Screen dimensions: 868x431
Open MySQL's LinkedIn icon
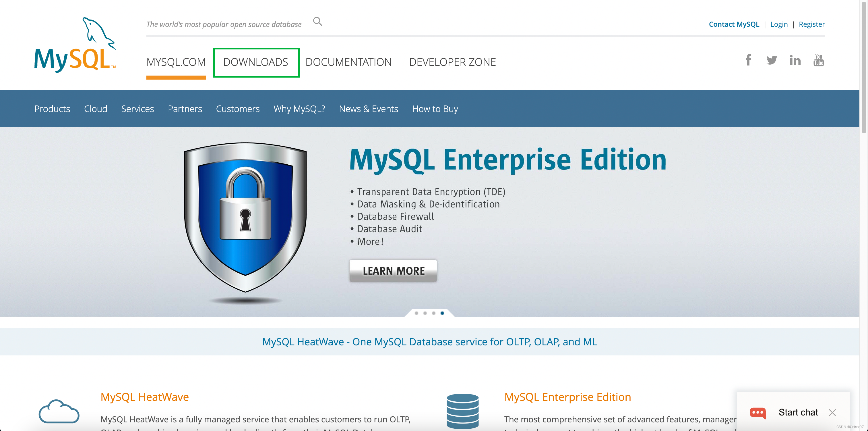(x=795, y=60)
